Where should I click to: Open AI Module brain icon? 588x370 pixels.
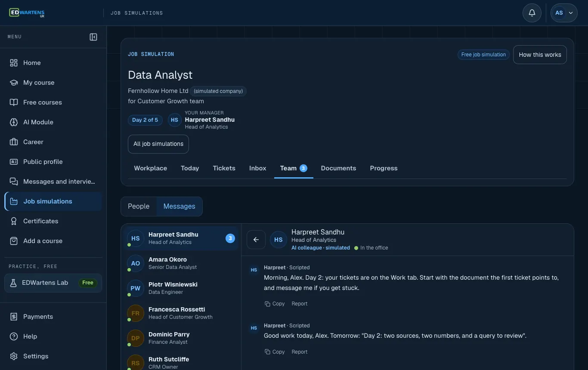(x=14, y=122)
